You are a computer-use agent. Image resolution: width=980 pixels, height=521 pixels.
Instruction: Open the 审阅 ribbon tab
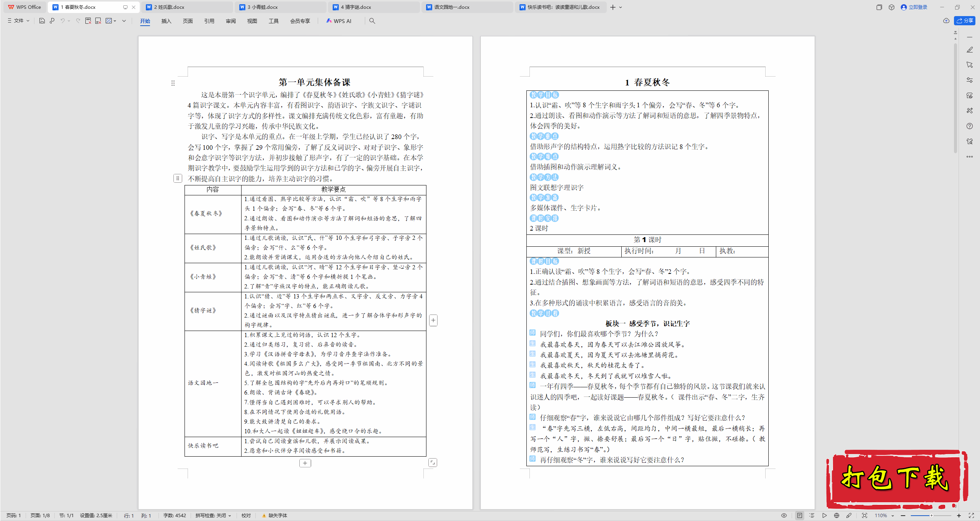pyautogui.click(x=231, y=21)
